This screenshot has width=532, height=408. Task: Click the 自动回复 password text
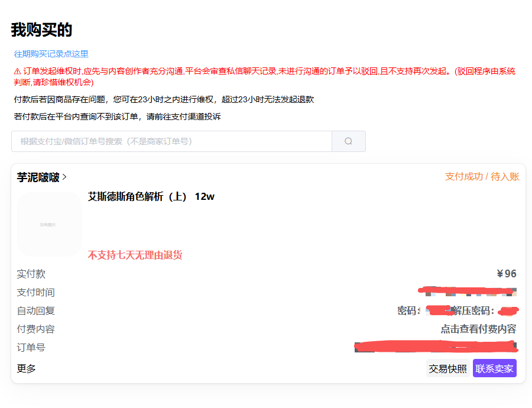click(x=457, y=310)
